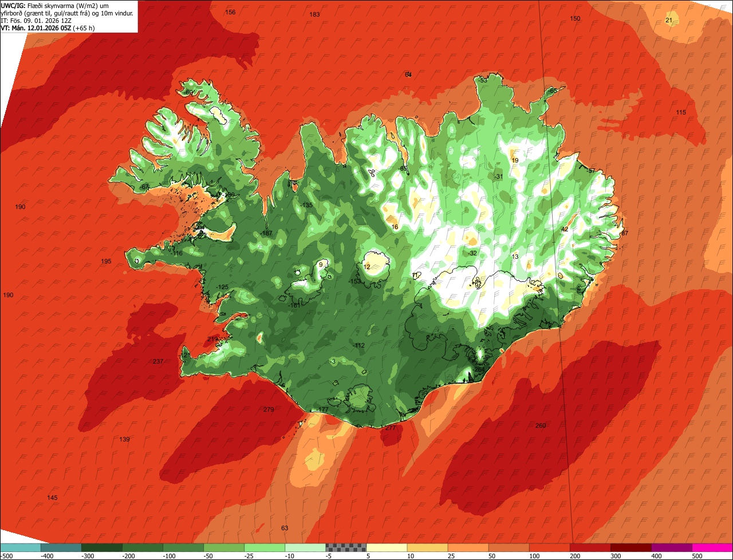This screenshot has height=560, width=733.
Task: Pick the 25 to 50 orange legend swatch
Action: pyautogui.click(x=468, y=547)
